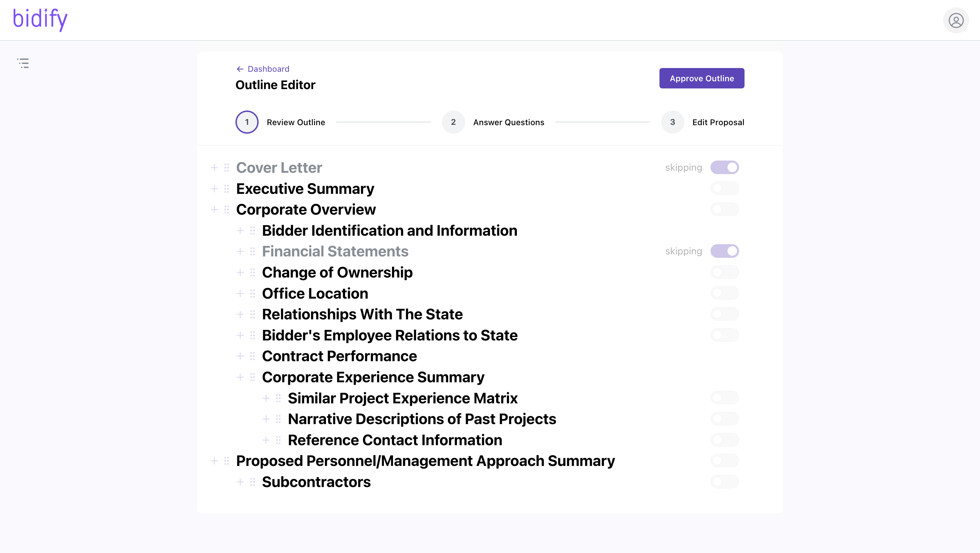Click the drag handle beside Executive Summary
This screenshot has width=980, height=553.
click(227, 189)
